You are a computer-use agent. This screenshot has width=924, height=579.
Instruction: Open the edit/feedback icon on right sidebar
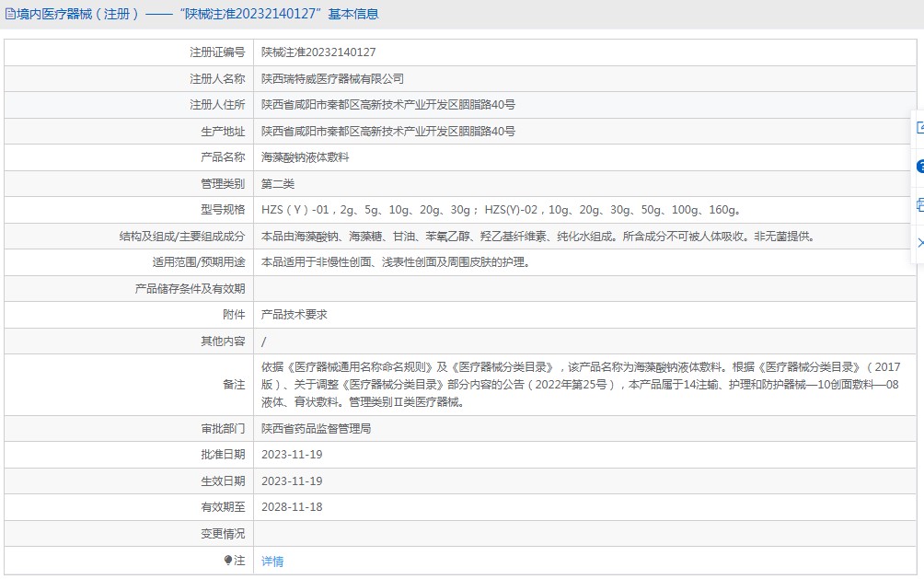coord(920,127)
